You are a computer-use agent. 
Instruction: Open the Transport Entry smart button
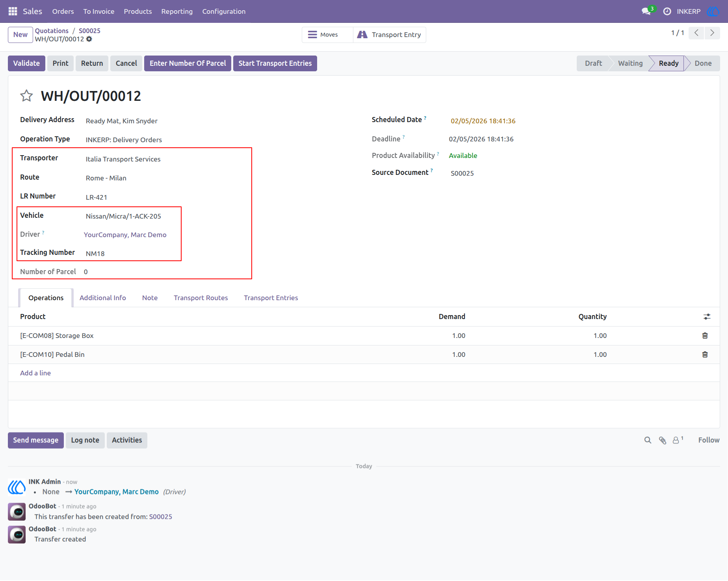point(389,35)
